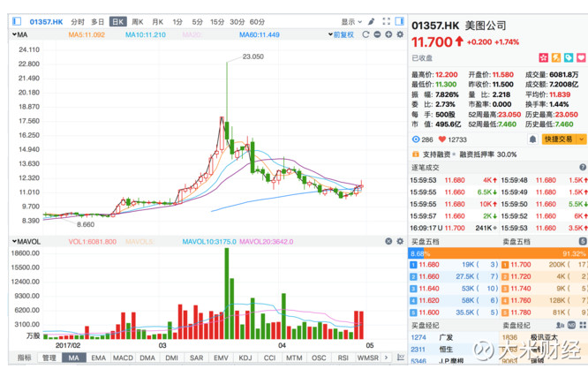Select the pencil drawing tool
The image size is (588, 369).
(x=371, y=21)
